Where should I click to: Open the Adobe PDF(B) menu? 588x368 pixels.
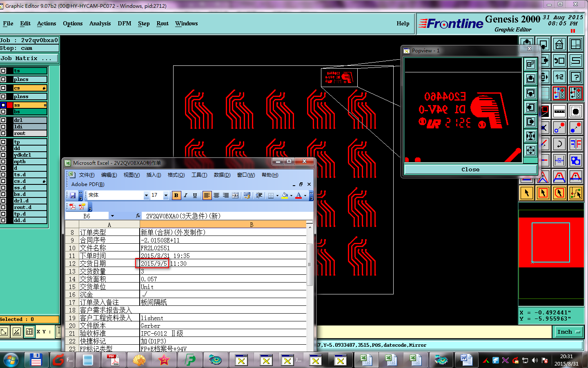point(88,184)
